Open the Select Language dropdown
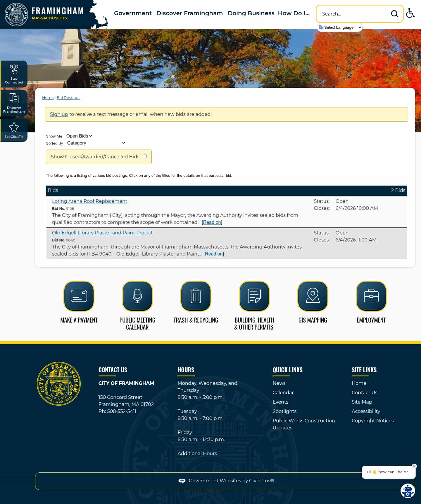The image size is (421, 504). (340, 27)
